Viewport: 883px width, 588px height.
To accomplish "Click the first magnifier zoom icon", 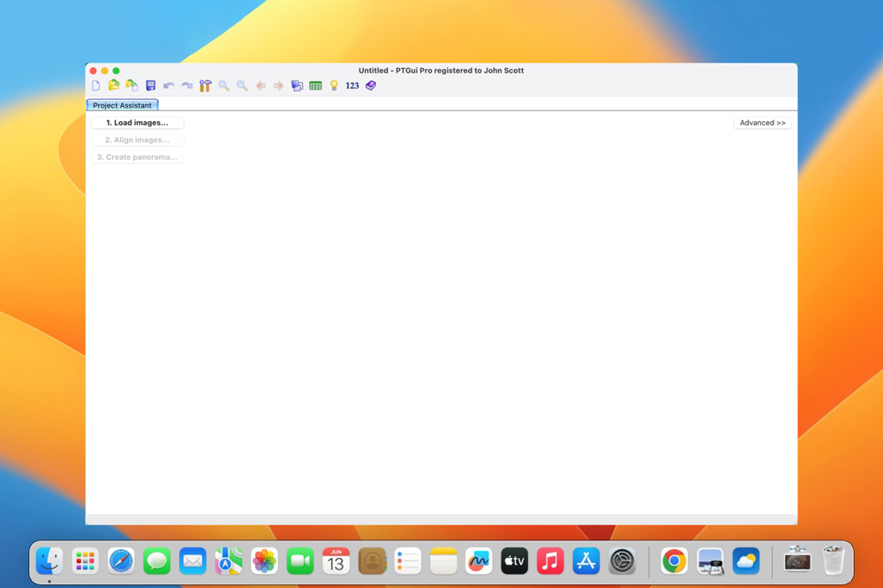I will tap(223, 86).
